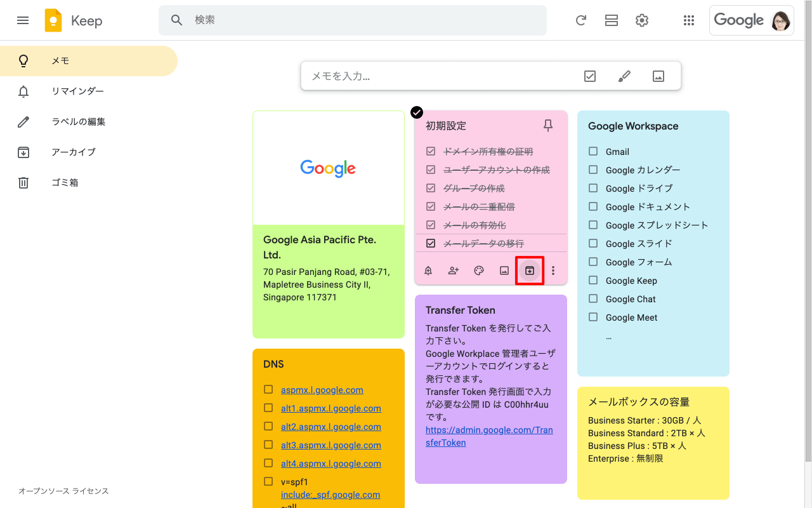This screenshot has height=508, width=812.
Task: Open alt4.aspmx.l.google.com link
Action: (x=331, y=464)
